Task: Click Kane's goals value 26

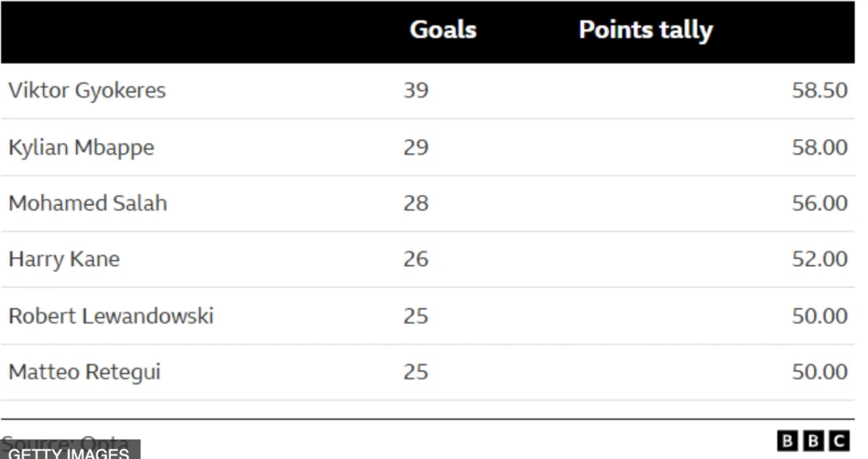Action: pos(415,259)
